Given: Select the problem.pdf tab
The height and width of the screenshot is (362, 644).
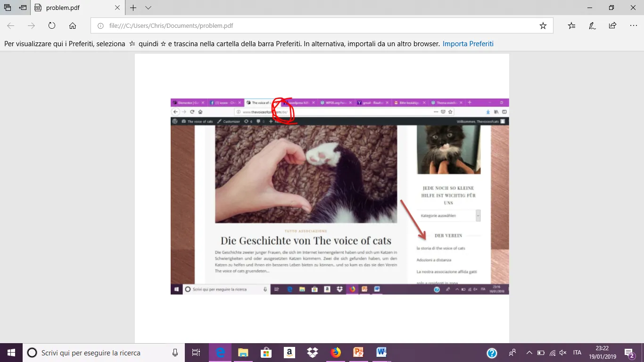Looking at the screenshot, I should click(x=79, y=8).
